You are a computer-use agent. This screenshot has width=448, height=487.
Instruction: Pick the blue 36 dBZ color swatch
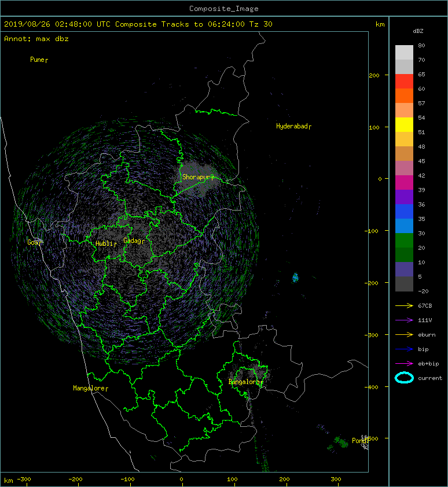(404, 211)
